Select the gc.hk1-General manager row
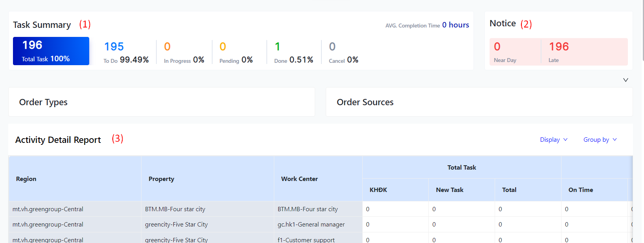Viewport: 644px width, 243px height. (311, 225)
